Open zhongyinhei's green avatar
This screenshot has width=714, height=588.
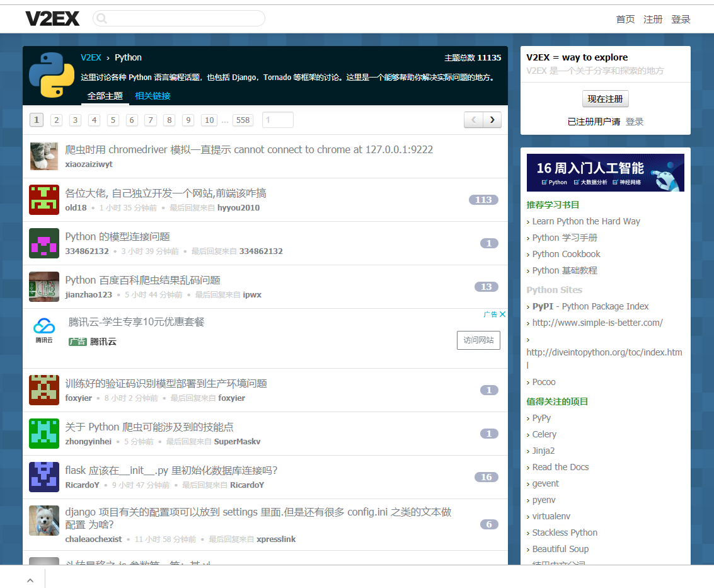pos(44,434)
